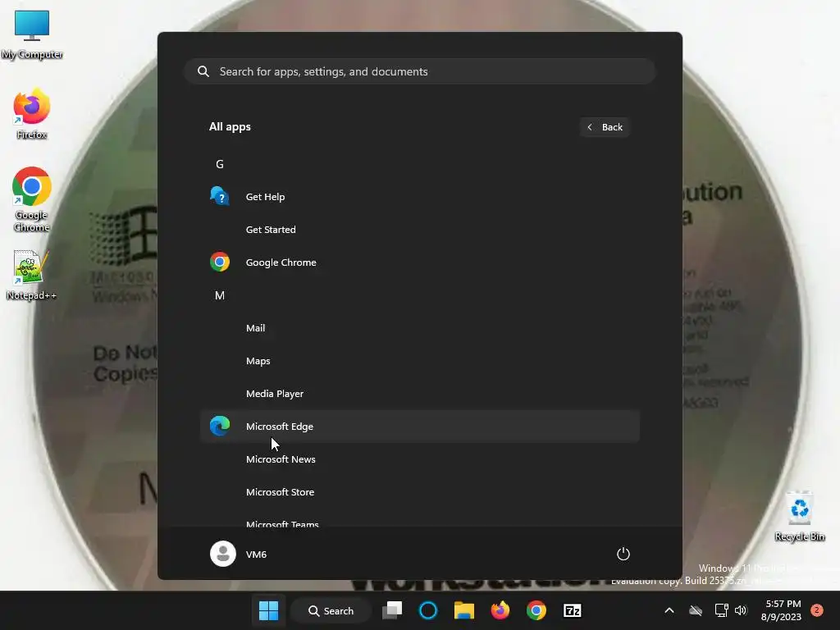The image size is (840, 630).
Task: Click the taskbar Search box
Action: pyautogui.click(x=331, y=610)
